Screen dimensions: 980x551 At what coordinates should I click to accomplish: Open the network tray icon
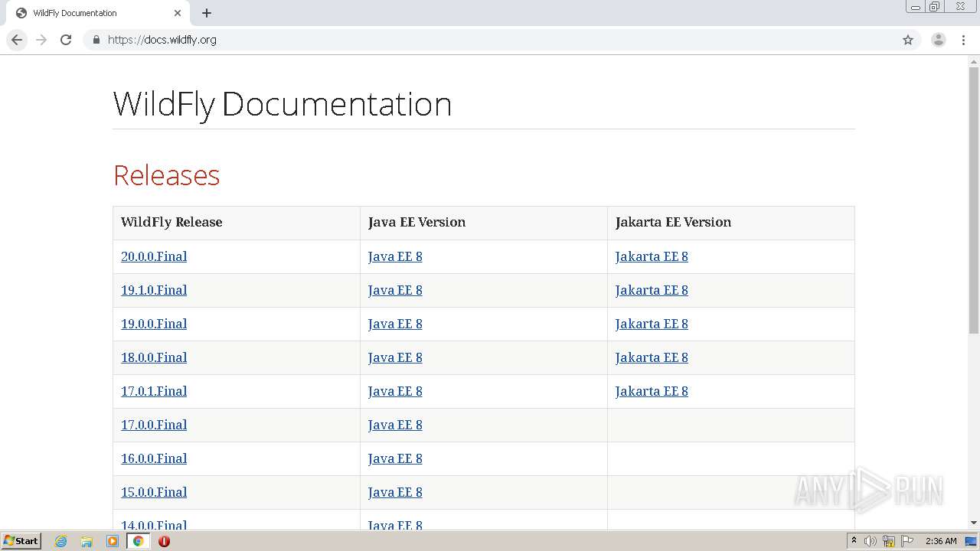pyautogui.click(x=889, y=541)
